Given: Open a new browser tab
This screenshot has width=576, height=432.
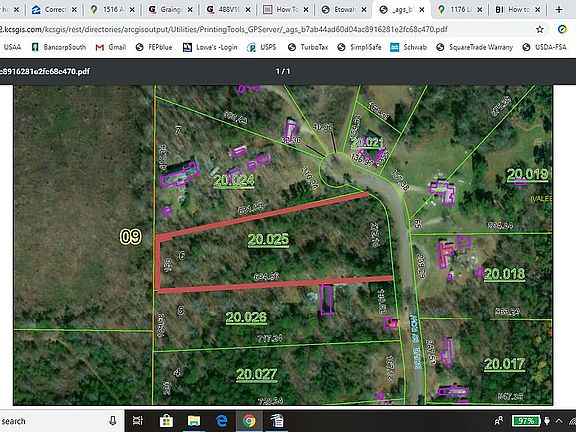Looking at the screenshot, I should 559,10.
